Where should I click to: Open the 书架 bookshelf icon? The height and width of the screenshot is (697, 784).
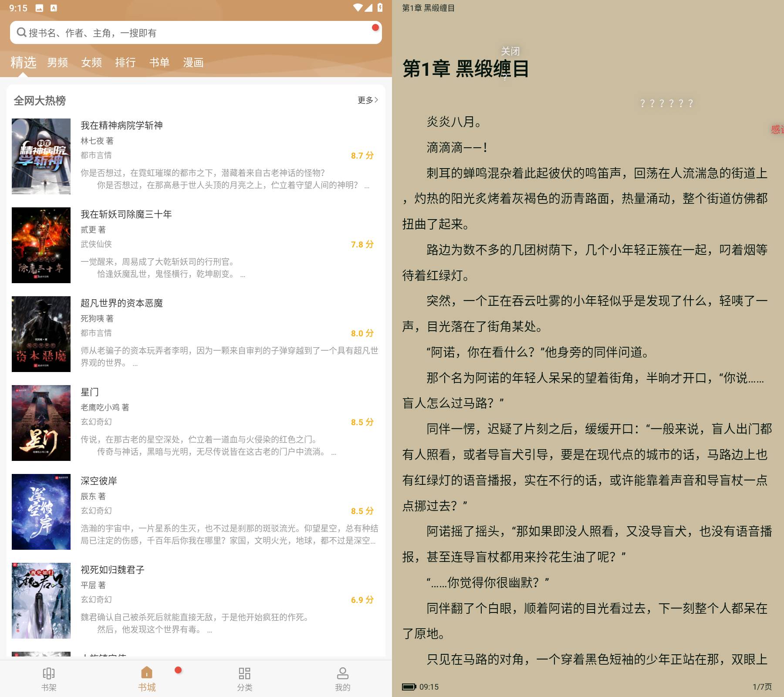click(x=49, y=673)
